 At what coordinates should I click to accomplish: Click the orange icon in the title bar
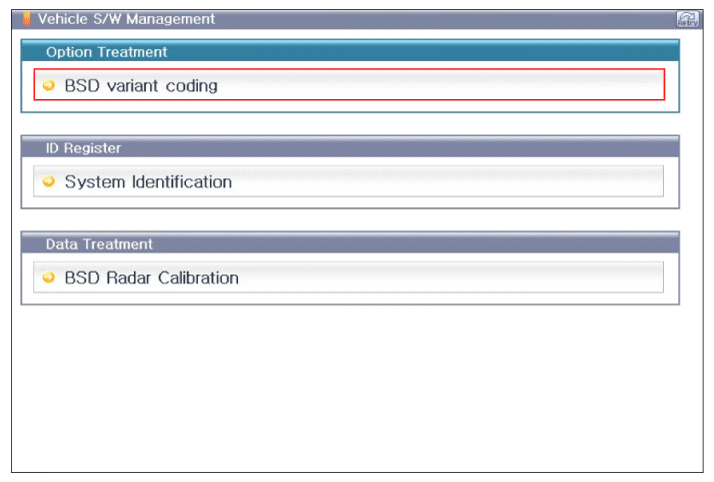tap(27, 19)
